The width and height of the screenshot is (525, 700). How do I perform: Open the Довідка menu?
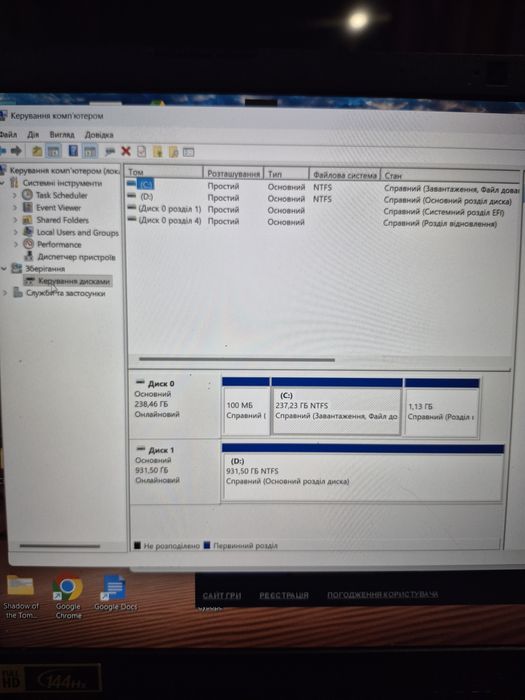pyautogui.click(x=99, y=134)
